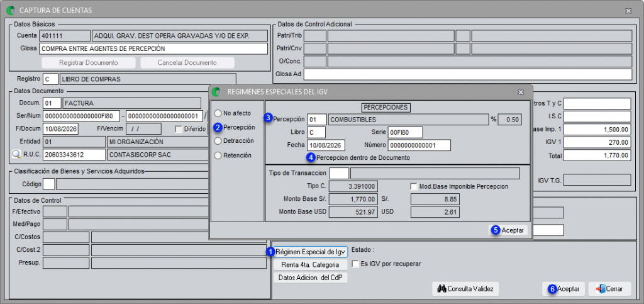Close the Regimenes Especiales del IGV dialog
This screenshot has height=304, width=644.
point(520,92)
